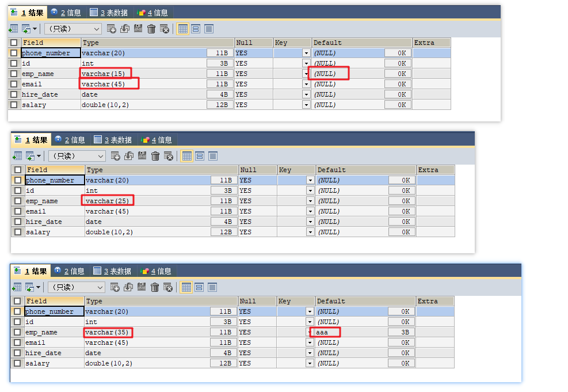Switch to grid view in middle panel
Image resolution: width=568 pixels, height=392 pixels.
click(x=187, y=156)
